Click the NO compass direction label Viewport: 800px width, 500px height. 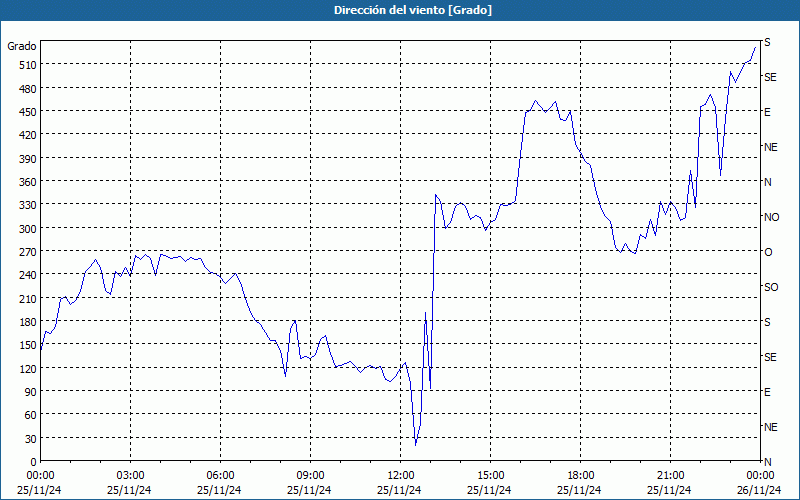click(771, 217)
